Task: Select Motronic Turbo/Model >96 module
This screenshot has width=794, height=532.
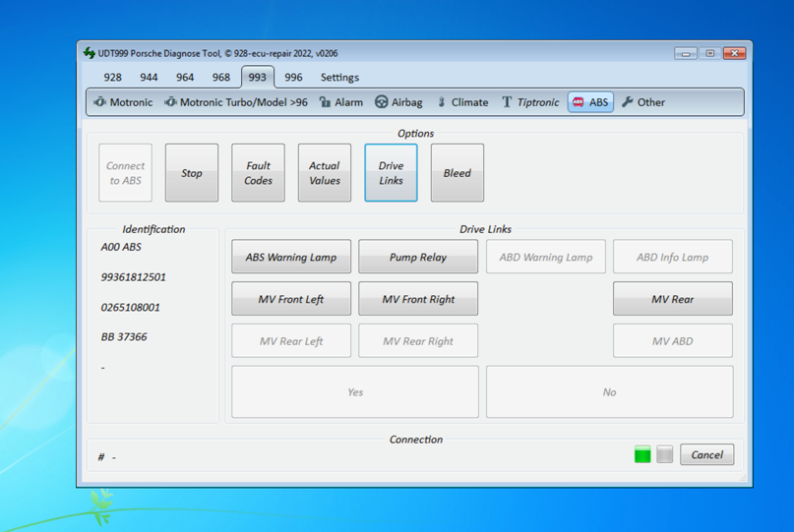Action: point(236,102)
